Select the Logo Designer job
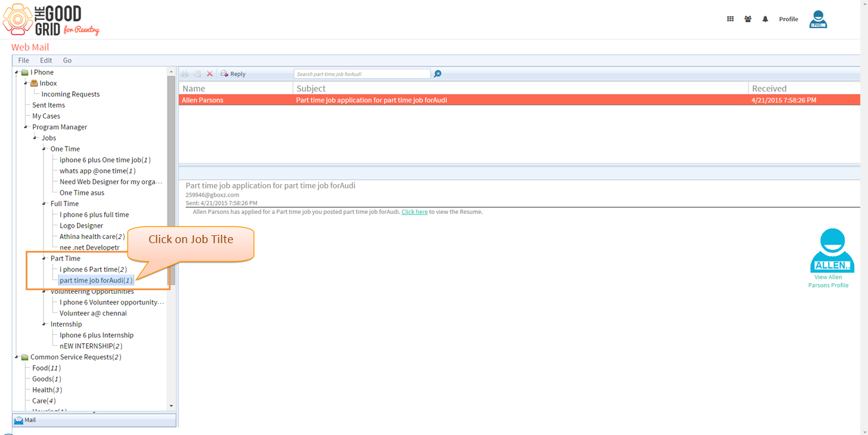Image resolution: width=868 pixels, height=435 pixels. tap(81, 226)
